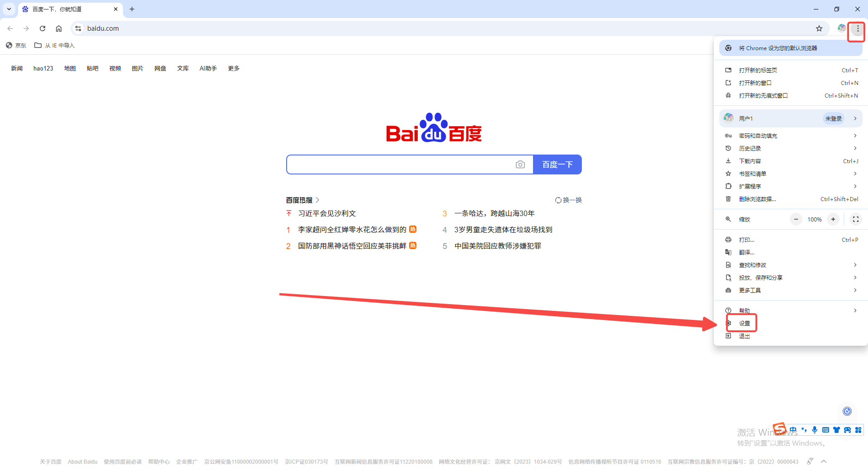The height and width of the screenshot is (470, 868).
Task: Bookmark this page with the star icon
Action: tap(819, 28)
